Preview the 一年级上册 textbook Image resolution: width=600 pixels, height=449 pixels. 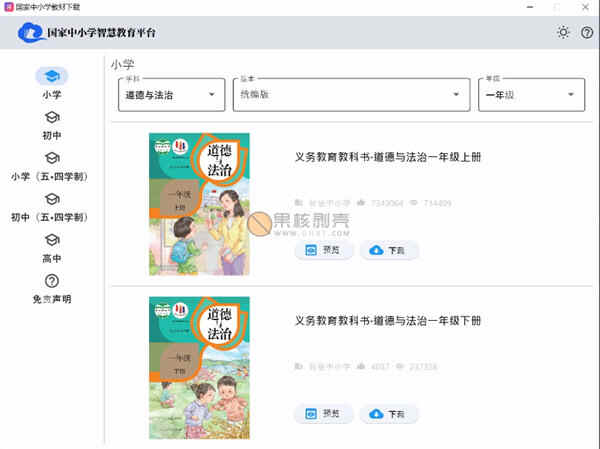[324, 250]
